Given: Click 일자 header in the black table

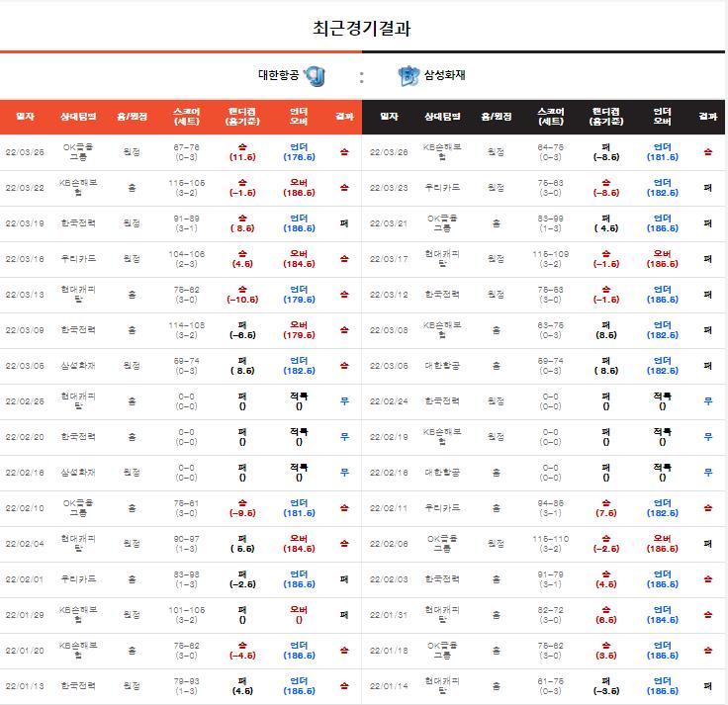Looking at the screenshot, I should pyautogui.click(x=389, y=117).
